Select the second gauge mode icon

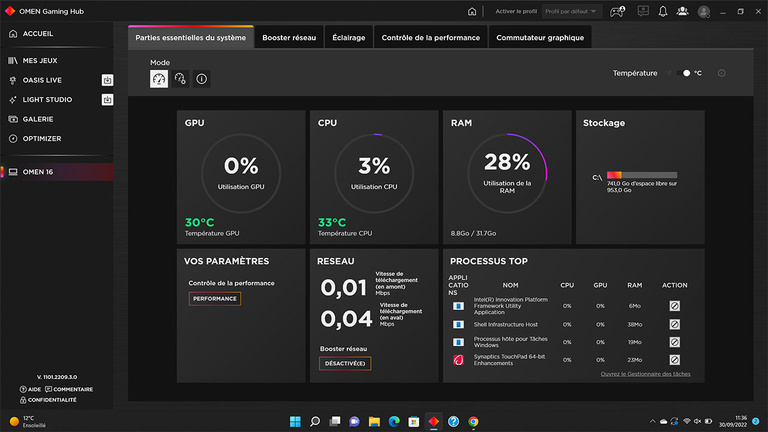click(x=180, y=79)
